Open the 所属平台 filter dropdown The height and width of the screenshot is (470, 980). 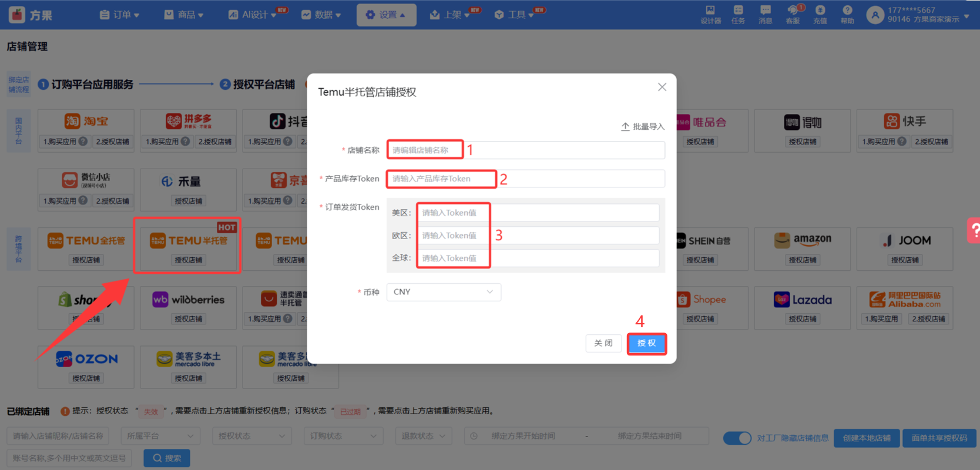pos(160,436)
